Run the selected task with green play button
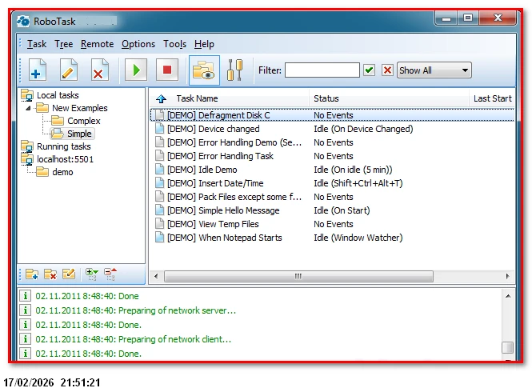 [x=136, y=70]
